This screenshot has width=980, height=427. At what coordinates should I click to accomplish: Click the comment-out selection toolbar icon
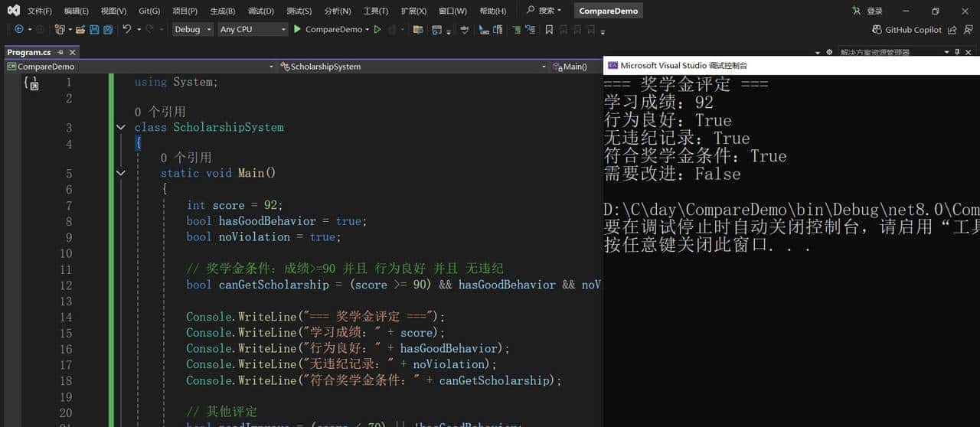516,29
